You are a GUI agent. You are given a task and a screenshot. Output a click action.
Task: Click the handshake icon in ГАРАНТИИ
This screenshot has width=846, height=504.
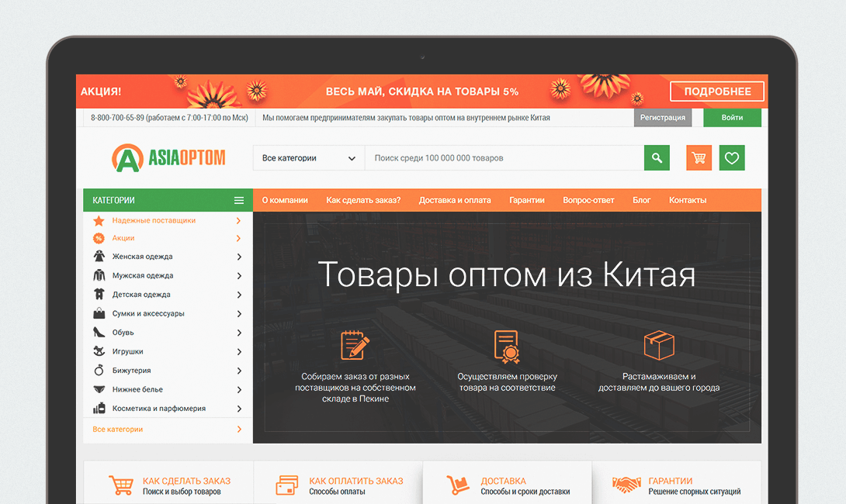[x=626, y=485]
